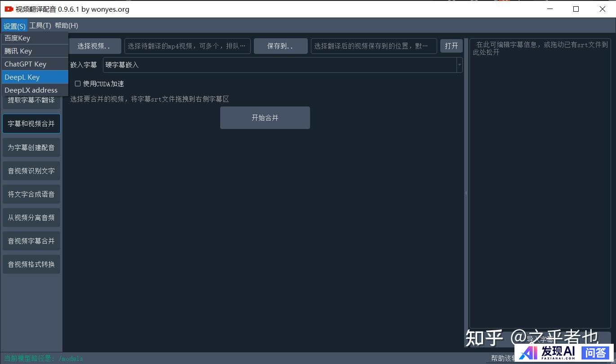Image resolution: width=616 pixels, height=364 pixels.
Task: Start merging with 开始合并 button
Action: pyautogui.click(x=265, y=118)
